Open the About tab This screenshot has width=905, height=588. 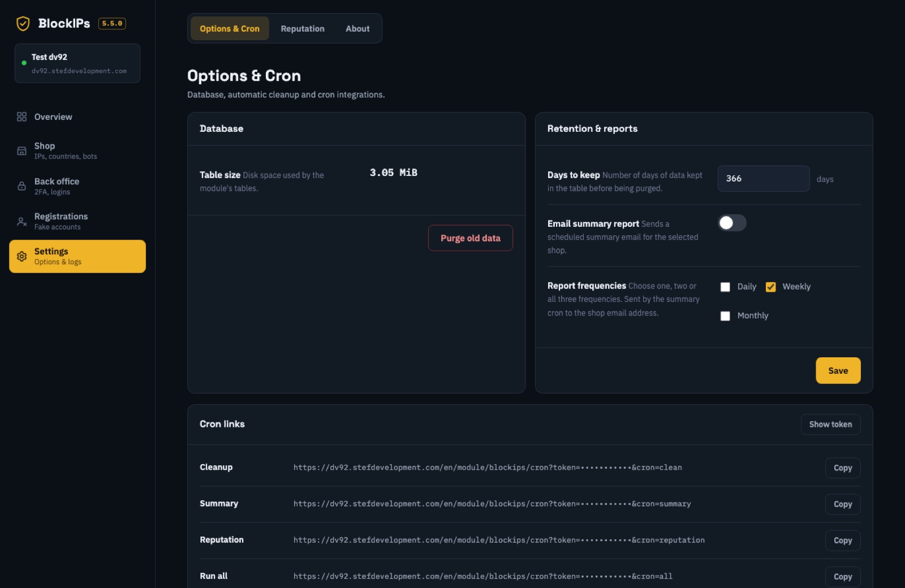click(x=357, y=28)
